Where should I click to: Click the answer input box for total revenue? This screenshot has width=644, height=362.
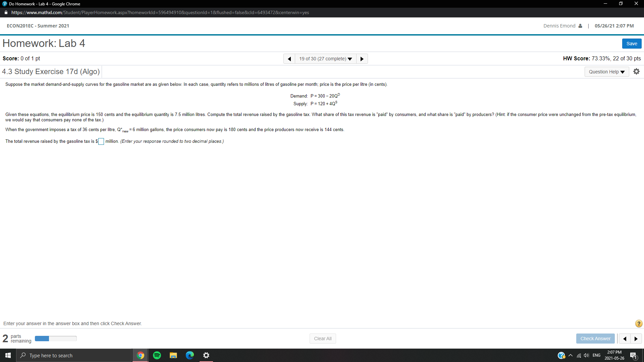click(x=101, y=141)
